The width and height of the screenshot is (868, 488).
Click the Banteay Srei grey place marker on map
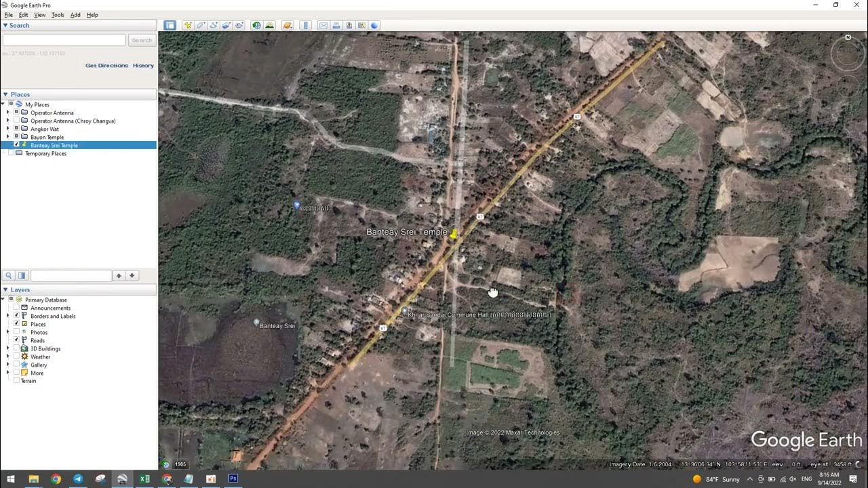(256, 323)
